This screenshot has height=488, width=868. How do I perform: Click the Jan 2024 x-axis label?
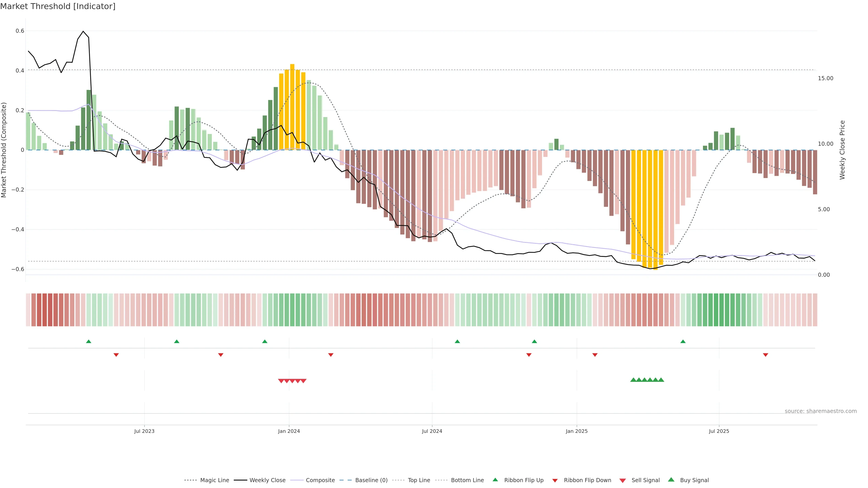click(x=289, y=431)
